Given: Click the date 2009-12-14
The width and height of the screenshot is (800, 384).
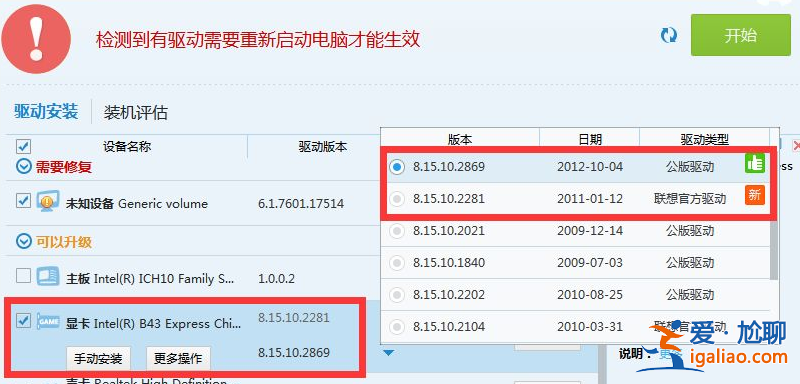Looking at the screenshot, I should click(x=590, y=231).
